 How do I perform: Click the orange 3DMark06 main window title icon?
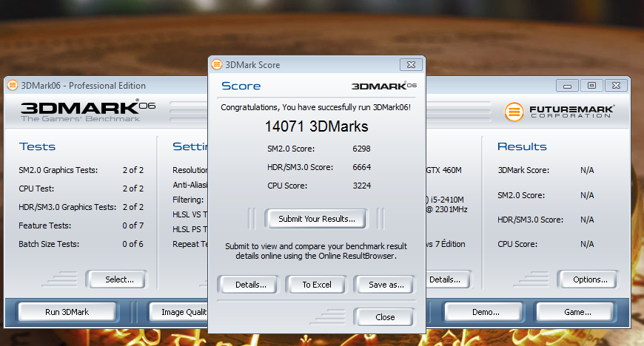pyautogui.click(x=13, y=85)
